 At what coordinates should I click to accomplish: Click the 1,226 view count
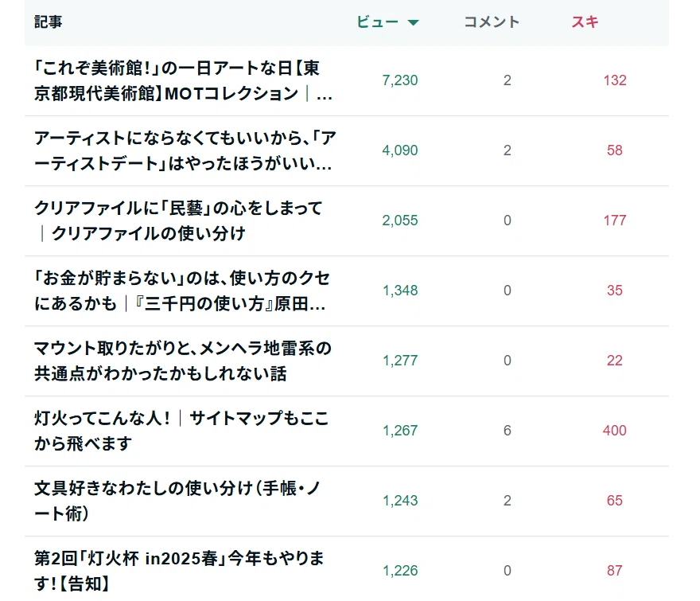click(x=400, y=571)
